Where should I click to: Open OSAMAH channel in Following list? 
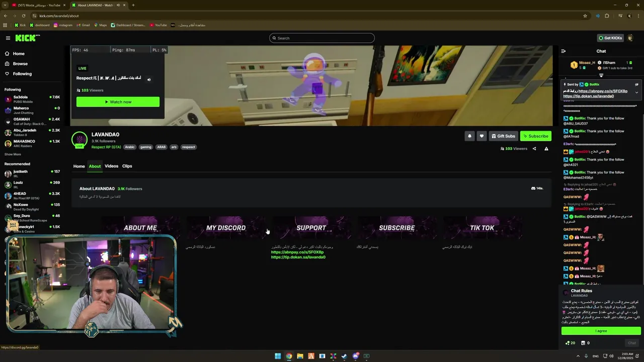[32, 121]
